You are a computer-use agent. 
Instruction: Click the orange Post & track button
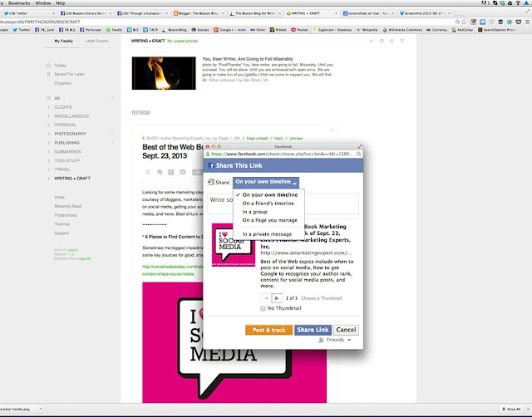tap(268, 330)
